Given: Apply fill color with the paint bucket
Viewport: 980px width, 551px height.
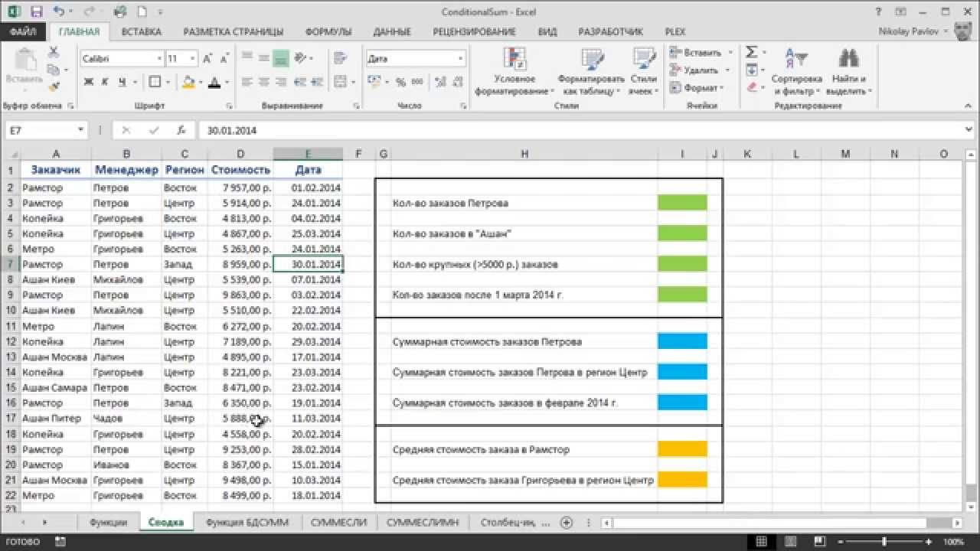Looking at the screenshot, I should point(188,82).
